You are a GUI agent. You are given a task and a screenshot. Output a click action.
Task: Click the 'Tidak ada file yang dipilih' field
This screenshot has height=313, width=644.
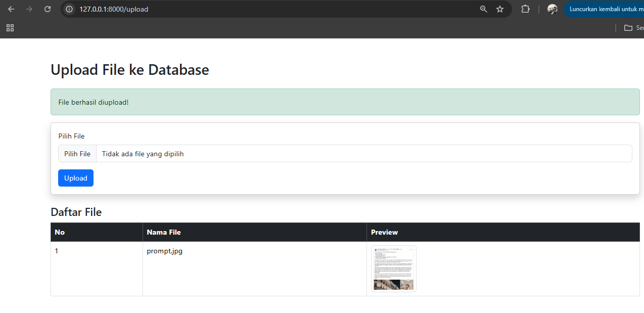tap(364, 154)
